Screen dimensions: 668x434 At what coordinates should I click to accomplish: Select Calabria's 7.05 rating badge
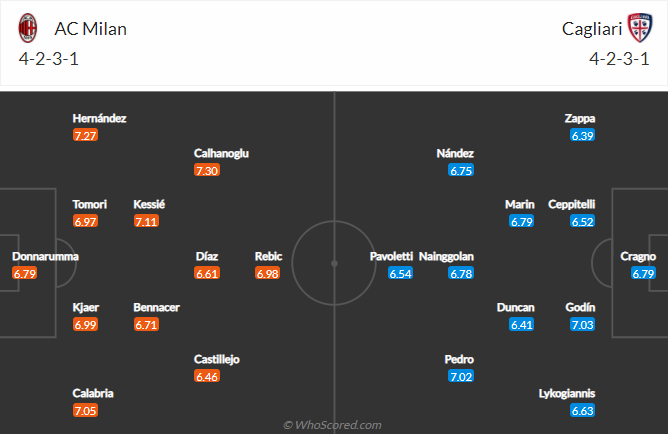pyautogui.click(x=86, y=411)
